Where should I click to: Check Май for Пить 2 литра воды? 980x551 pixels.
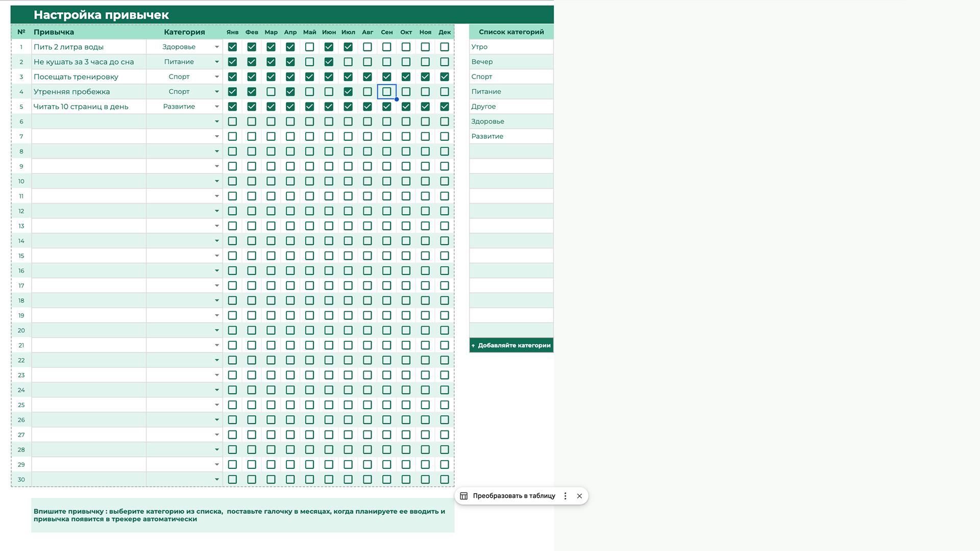click(310, 47)
